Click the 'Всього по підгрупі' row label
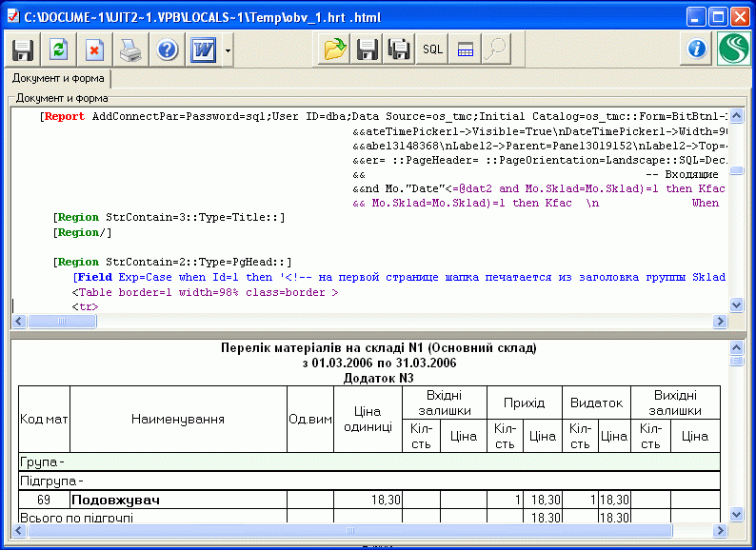The image size is (756, 550). [76, 518]
